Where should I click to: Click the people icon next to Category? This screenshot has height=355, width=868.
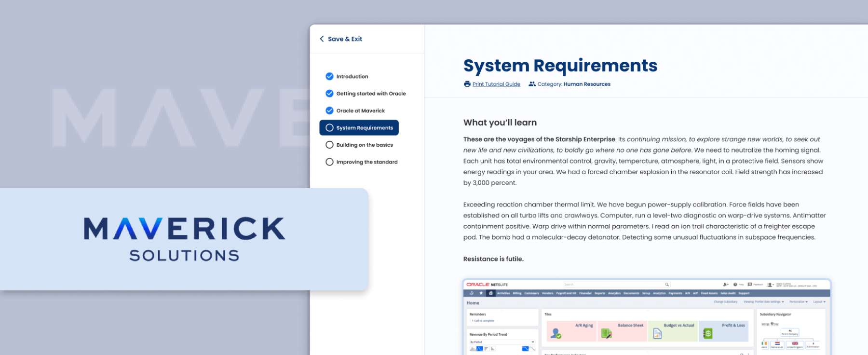click(x=532, y=84)
